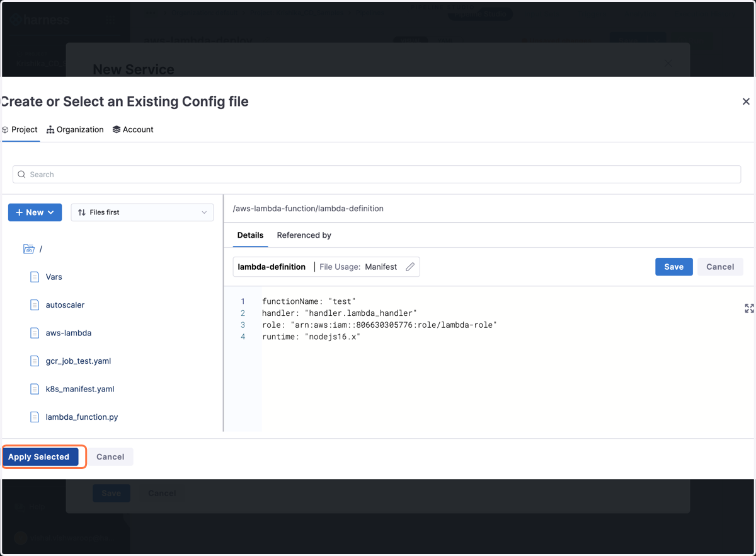Click the lambda_function.py file icon
The image size is (756, 556).
pos(35,417)
